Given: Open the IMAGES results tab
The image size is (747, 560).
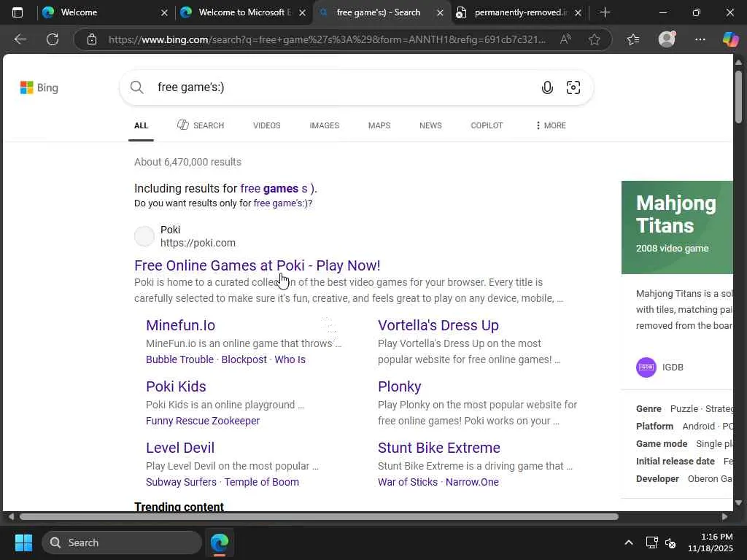Looking at the screenshot, I should tap(325, 125).
